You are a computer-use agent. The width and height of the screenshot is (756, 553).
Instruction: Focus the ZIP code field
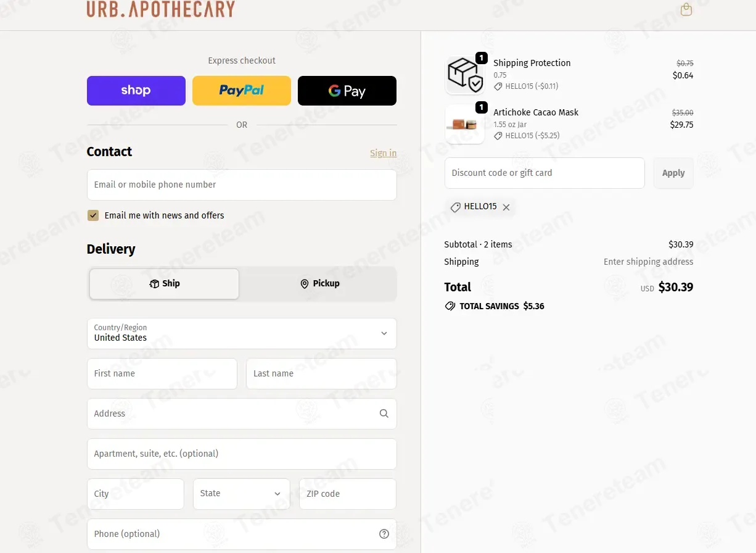tap(348, 494)
